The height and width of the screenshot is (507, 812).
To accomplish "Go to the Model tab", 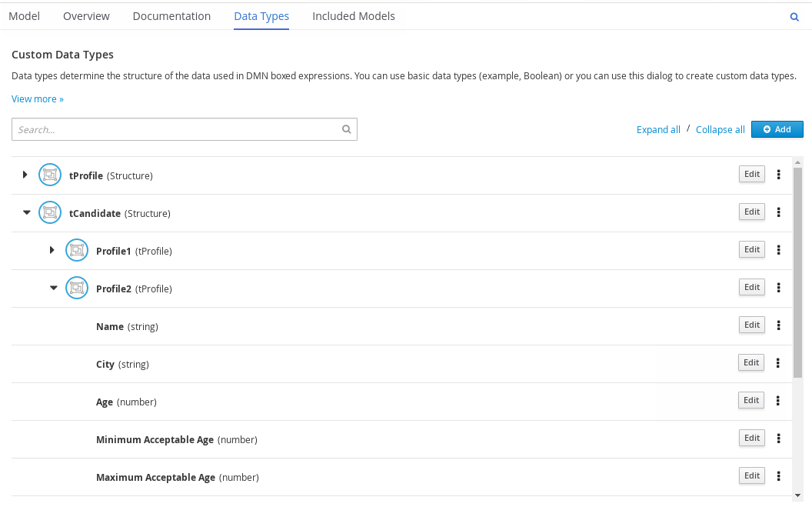I will [24, 16].
